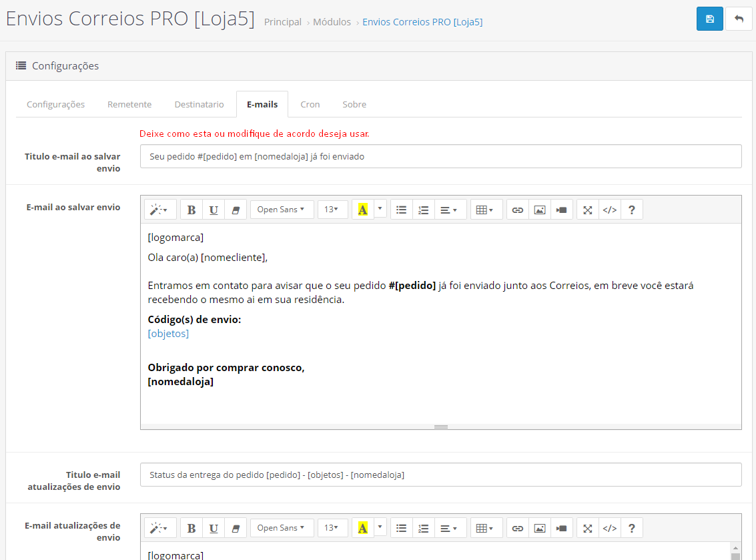Insert a link in first editor
Viewport: 756px width, 560px height.
point(517,210)
